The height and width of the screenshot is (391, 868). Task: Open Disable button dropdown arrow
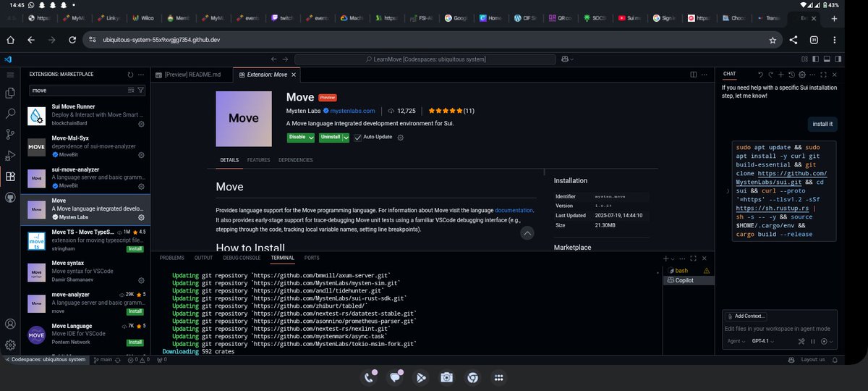(x=312, y=137)
